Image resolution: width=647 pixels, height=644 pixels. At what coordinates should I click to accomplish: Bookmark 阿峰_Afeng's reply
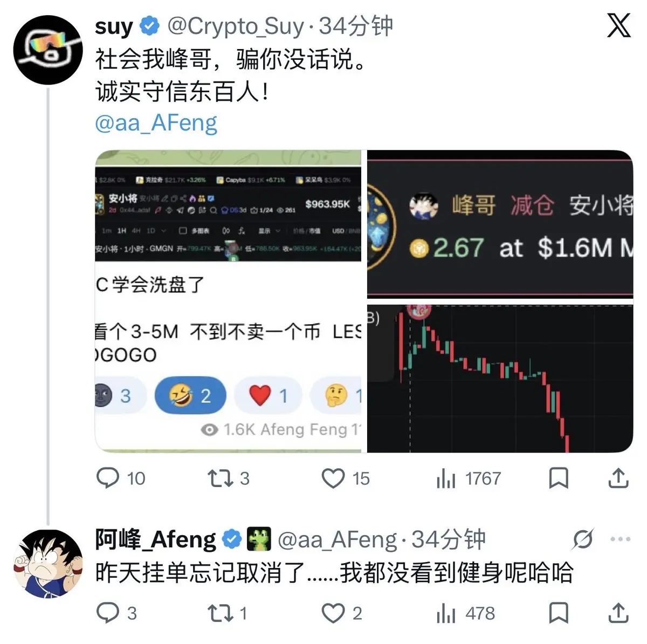pos(558,613)
